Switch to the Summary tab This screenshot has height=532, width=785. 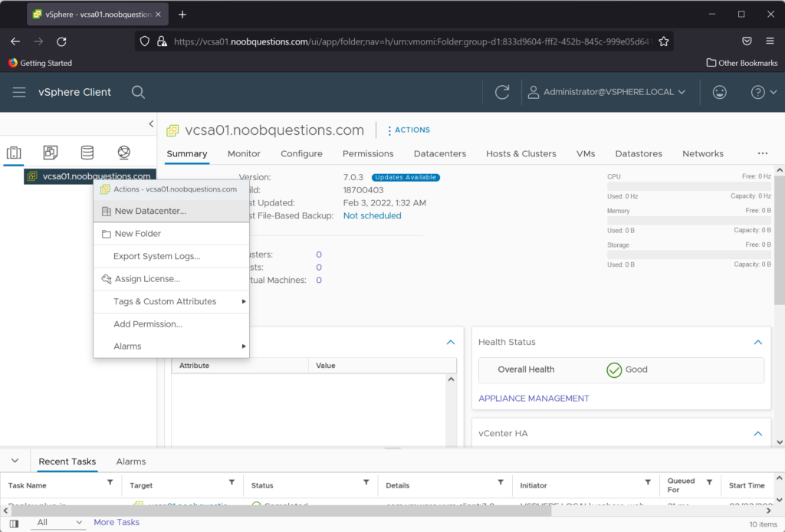(x=187, y=154)
